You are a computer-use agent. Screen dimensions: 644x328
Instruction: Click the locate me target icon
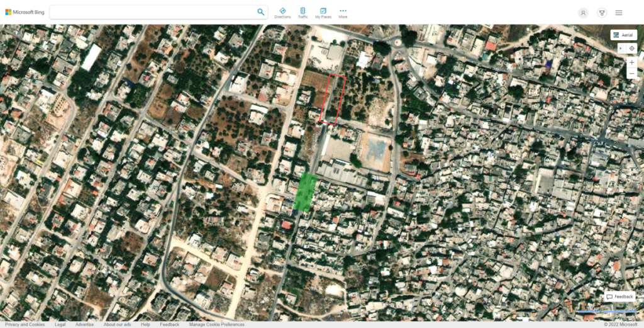631,48
